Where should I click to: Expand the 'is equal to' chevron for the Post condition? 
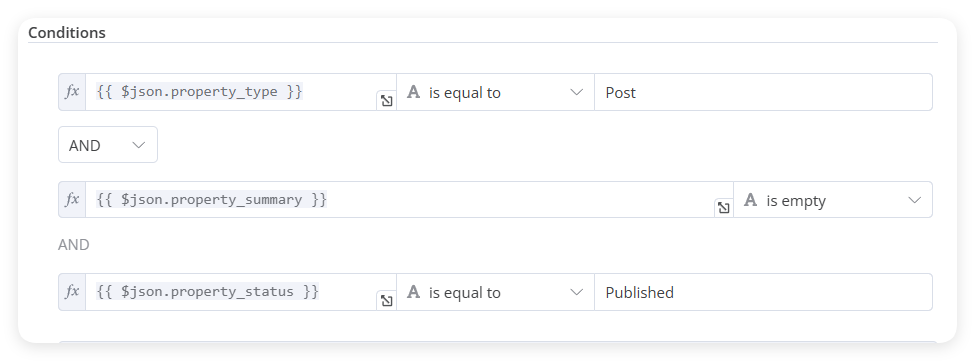coord(576,93)
